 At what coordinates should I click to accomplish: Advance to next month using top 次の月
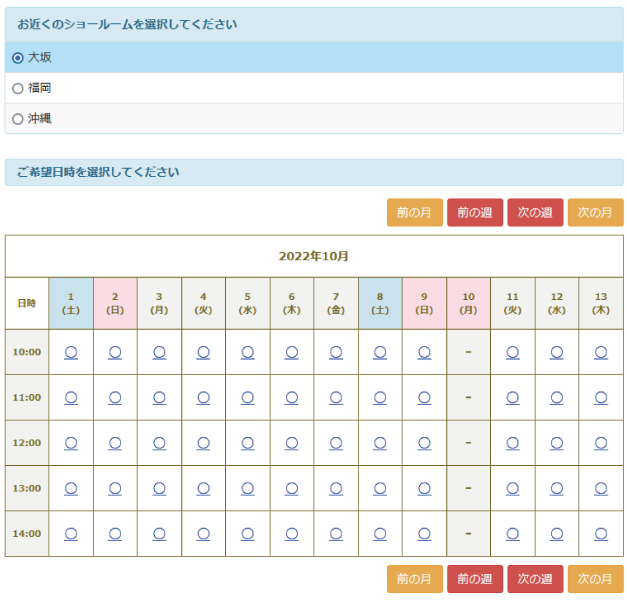[595, 213]
